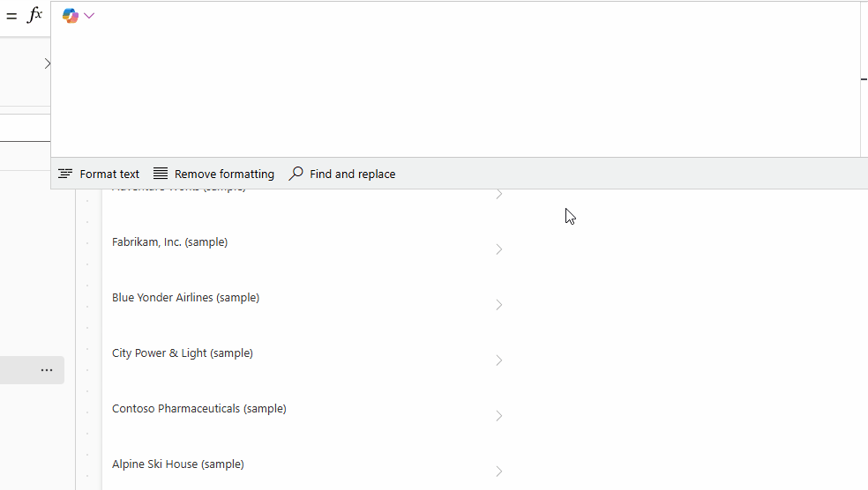Click the fx function icon
The width and height of the screenshot is (868, 490).
[34, 15]
